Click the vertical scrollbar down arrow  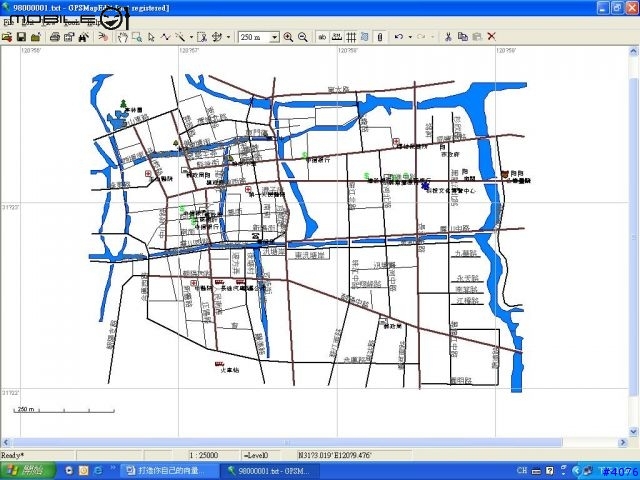point(633,431)
